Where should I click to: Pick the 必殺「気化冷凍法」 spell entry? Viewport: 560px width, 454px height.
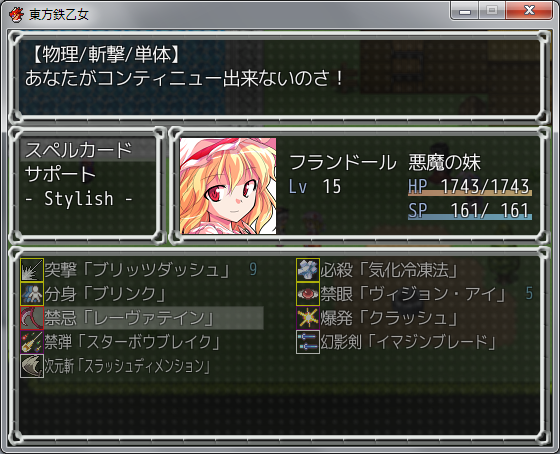point(415,270)
